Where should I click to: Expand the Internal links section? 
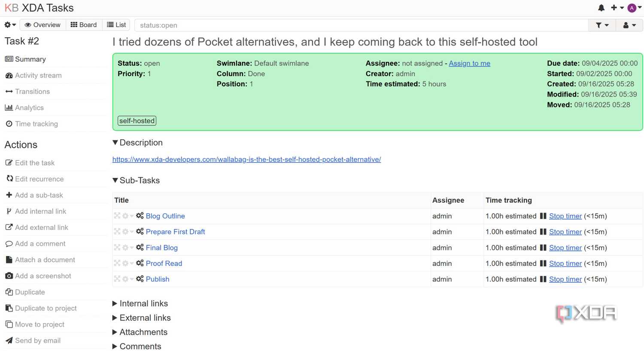point(140,304)
